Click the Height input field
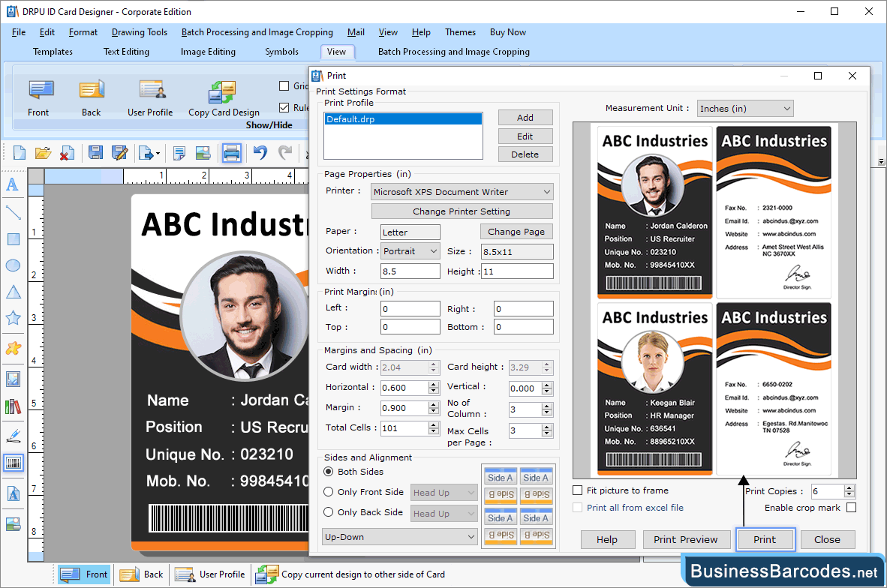 pyautogui.click(x=517, y=271)
